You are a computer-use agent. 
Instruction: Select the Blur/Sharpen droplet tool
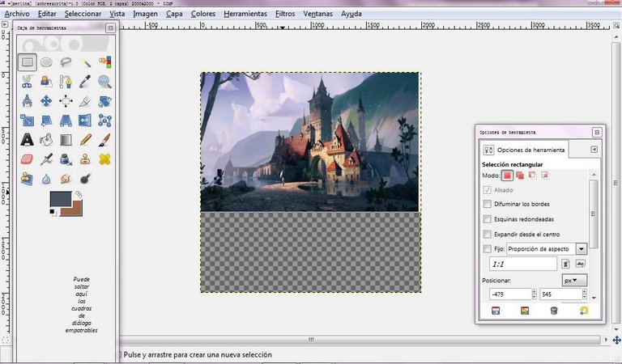pyautogui.click(x=46, y=179)
